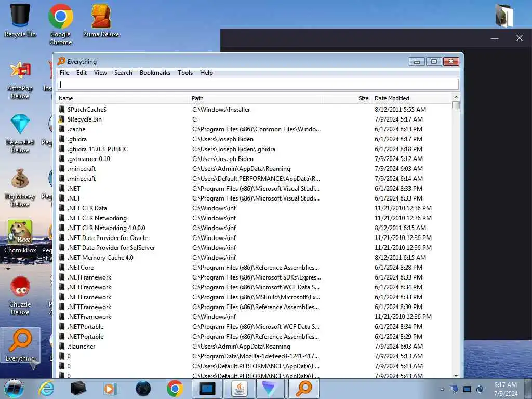The image size is (532, 399).
Task: Click the security shield tray icon
Action: click(x=455, y=389)
